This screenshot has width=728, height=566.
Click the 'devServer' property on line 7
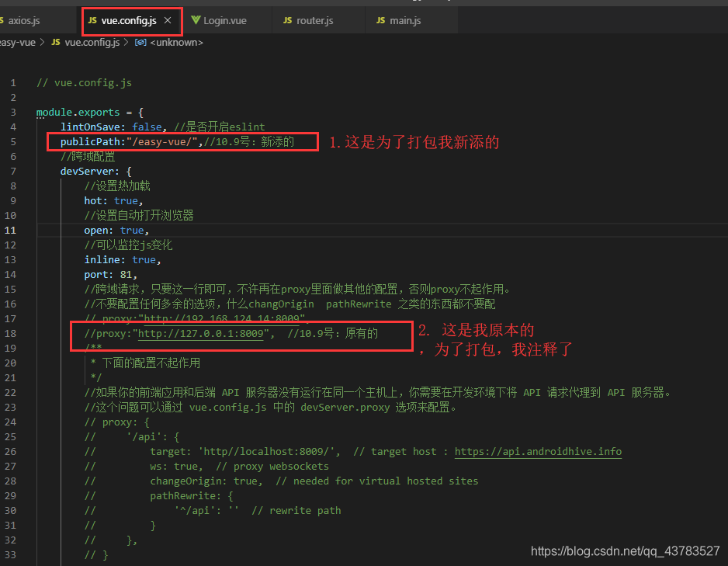coord(87,172)
